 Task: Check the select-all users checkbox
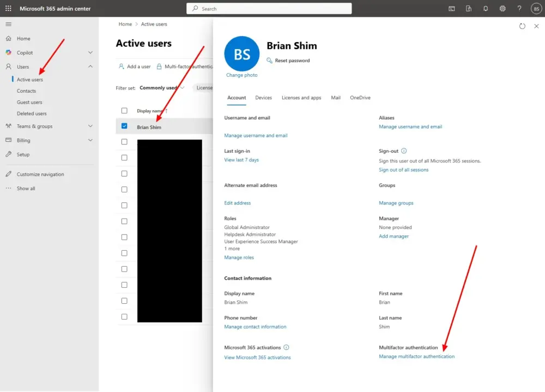pos(124,110)
